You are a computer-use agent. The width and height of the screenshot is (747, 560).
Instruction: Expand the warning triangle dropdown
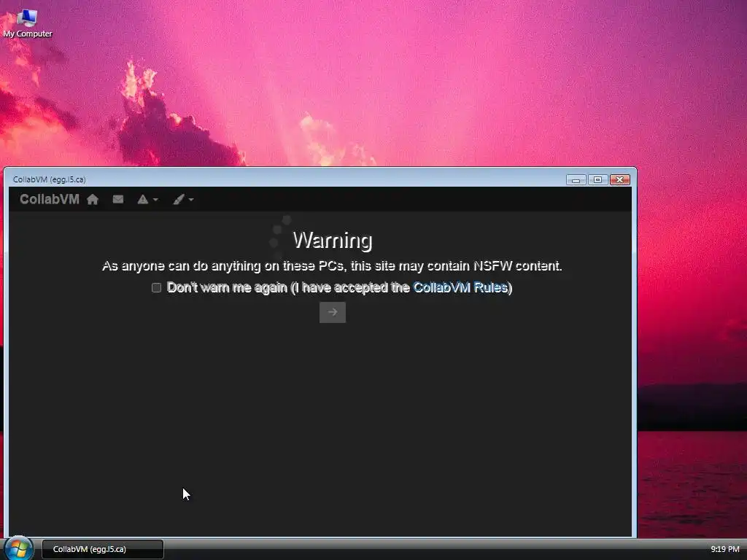point(147,200)
